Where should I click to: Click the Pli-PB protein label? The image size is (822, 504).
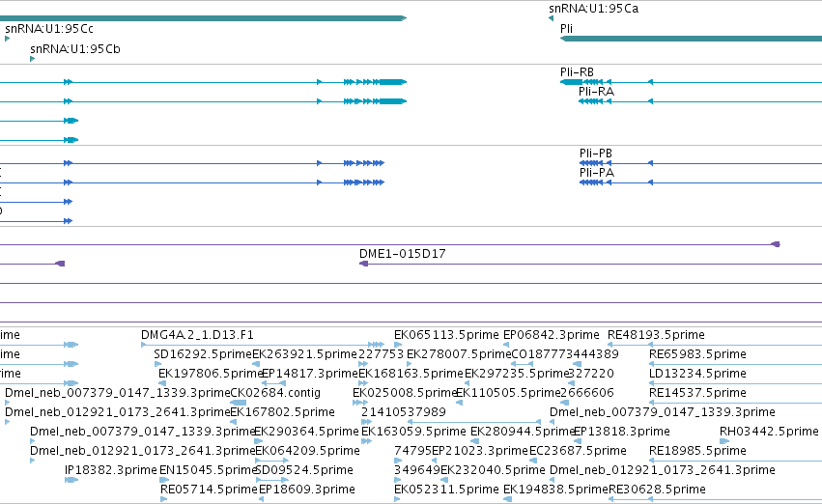tap(596, 154)
